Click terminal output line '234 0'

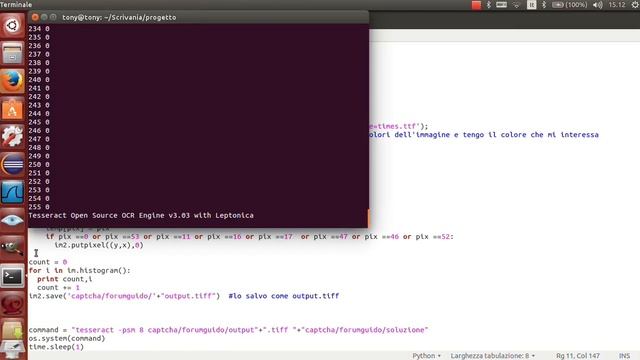click(39, 29)
